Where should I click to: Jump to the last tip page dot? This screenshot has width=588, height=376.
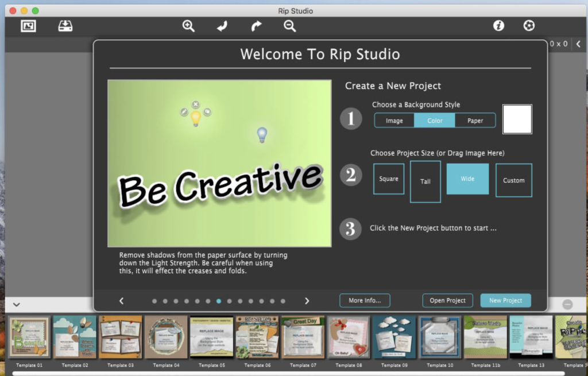(283, 301)
